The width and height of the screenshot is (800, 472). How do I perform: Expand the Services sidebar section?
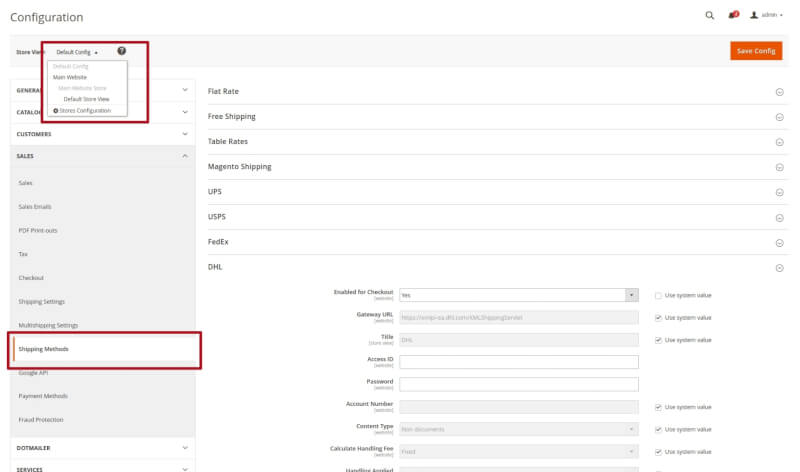click(102, 468)
